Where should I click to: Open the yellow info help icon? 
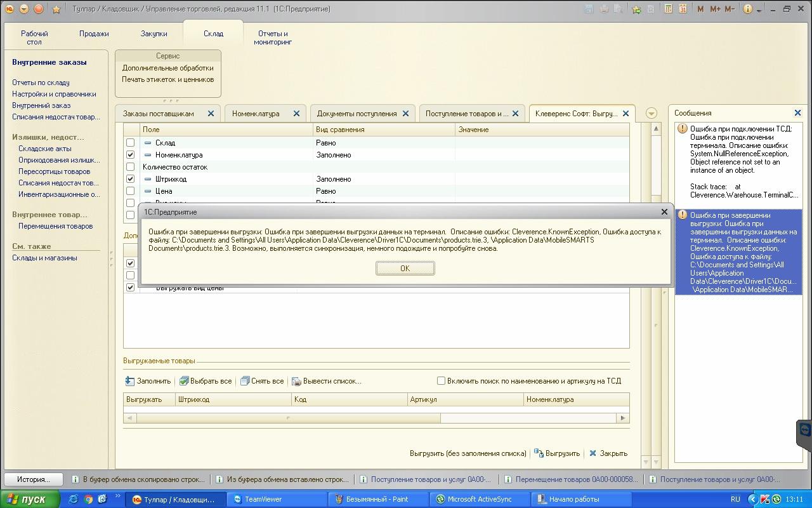point(747,9)
